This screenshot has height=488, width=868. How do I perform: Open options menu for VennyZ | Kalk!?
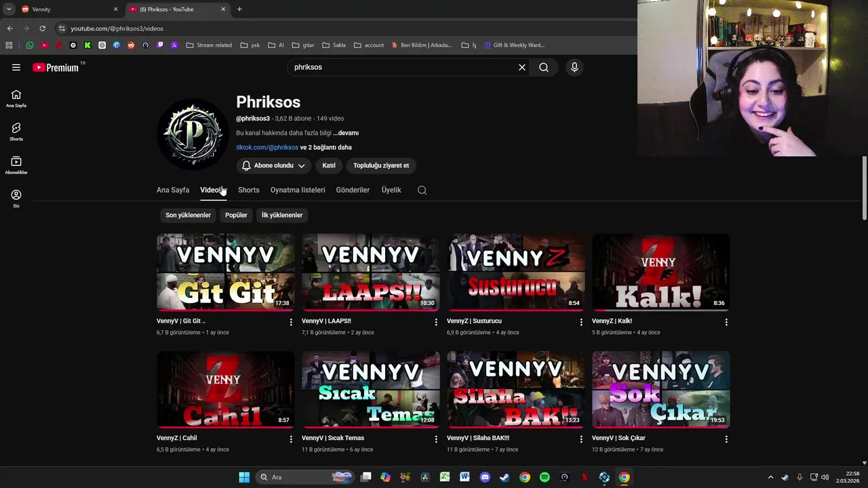point(726,322)
